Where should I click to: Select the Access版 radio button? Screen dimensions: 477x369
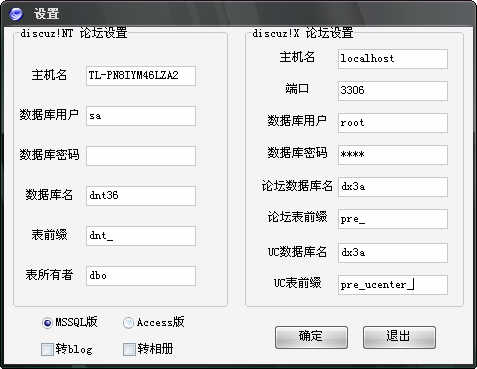click(x=128, y=323)
